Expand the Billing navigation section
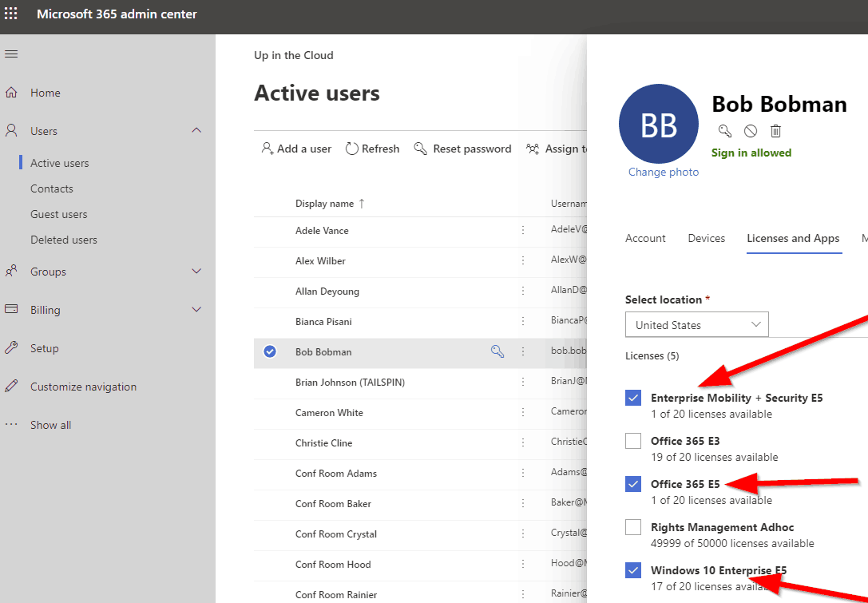Viewport: 868px width, 603px height. [x=196, y=309]
